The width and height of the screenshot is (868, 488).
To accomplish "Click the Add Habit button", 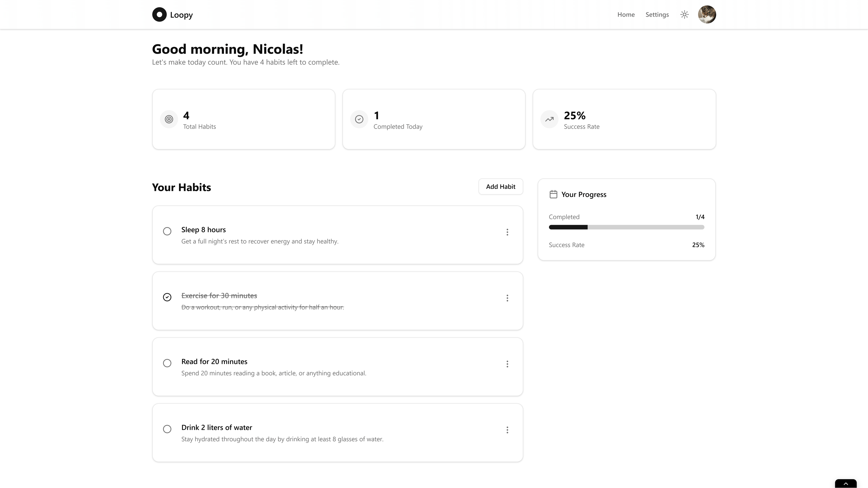I will (x=500, y=186).
